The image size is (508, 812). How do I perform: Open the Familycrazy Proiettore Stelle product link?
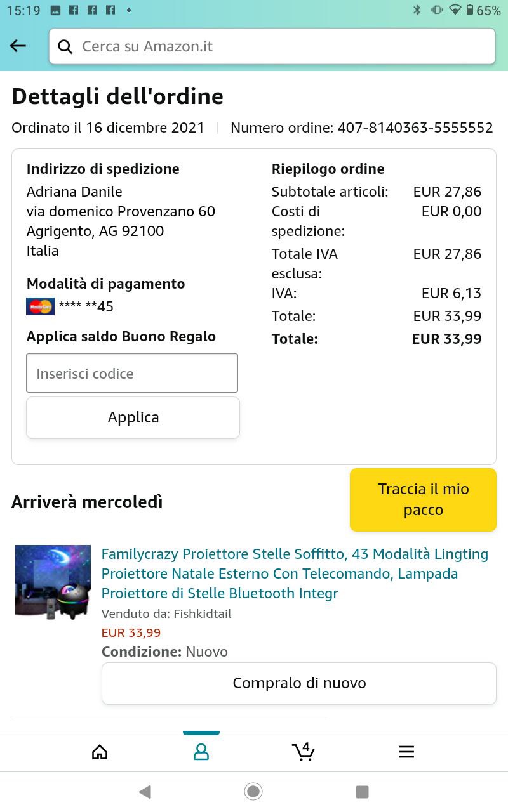[x=295, y=573]
